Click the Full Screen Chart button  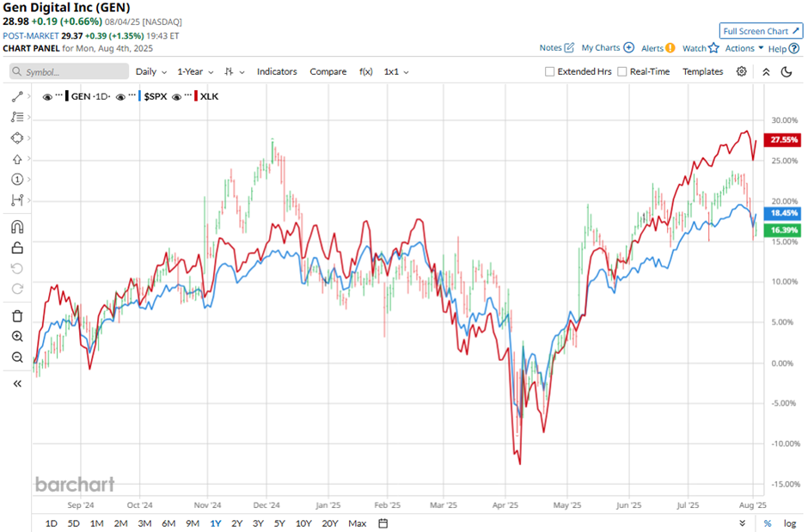pos(761,31)
